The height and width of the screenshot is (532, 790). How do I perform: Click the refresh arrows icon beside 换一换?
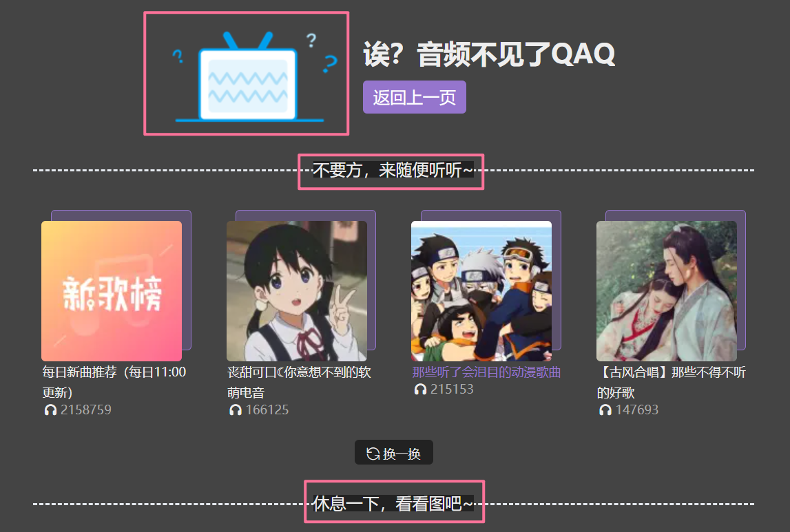(373, 454)
